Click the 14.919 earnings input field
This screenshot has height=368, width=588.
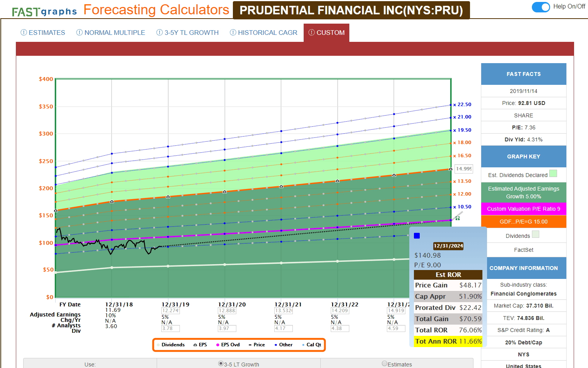397,311
